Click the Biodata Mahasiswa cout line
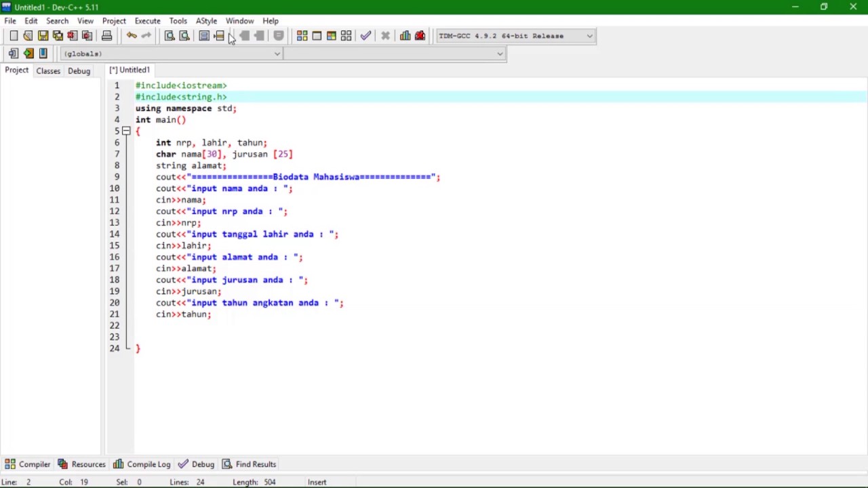Viewport: 868px width, 488px height. click(298, 177)
